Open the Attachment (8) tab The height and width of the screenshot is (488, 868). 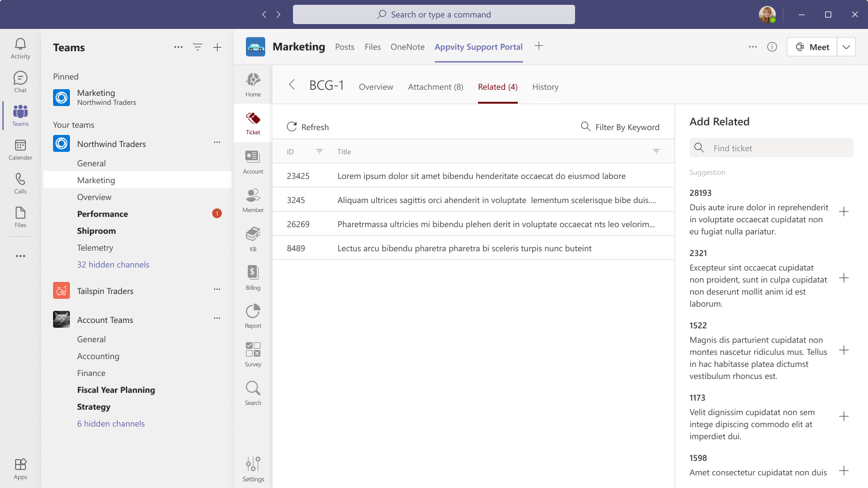tap(435, 87)
